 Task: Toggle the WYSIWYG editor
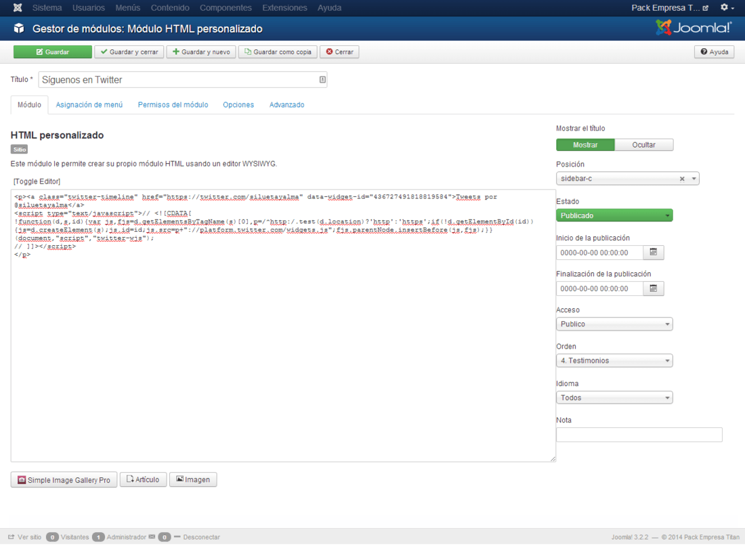point(37,181)
